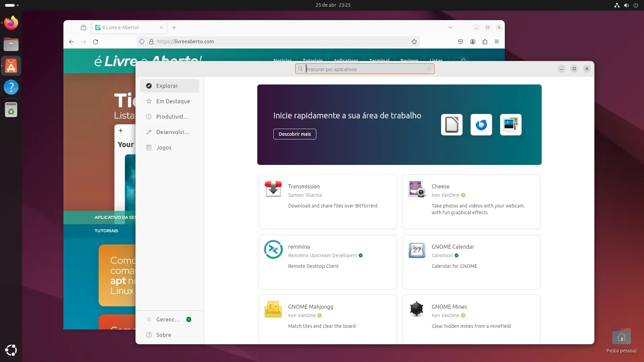The image size is (644, 362).
Task: Open Firefox from the Ubuntu dock
Action: 11,23
